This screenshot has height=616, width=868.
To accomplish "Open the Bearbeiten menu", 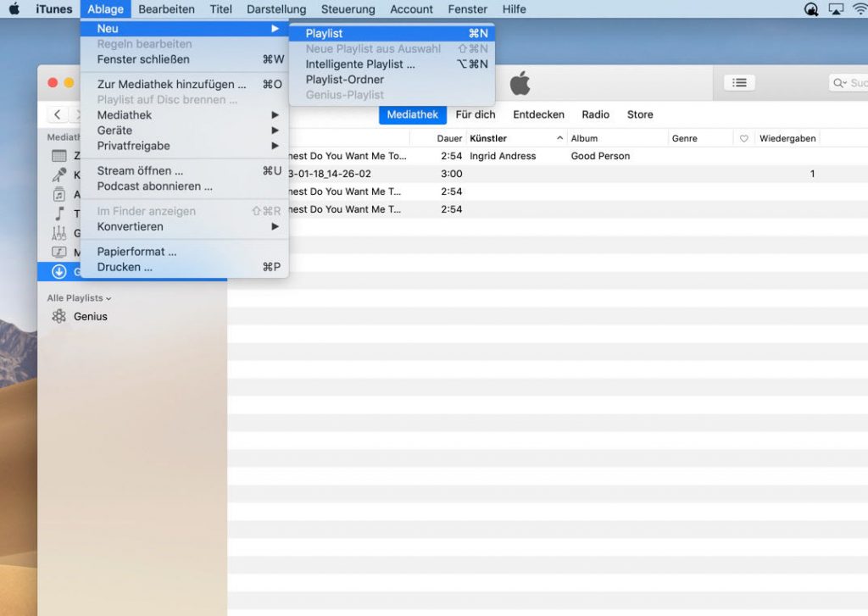I will point(166,8).
